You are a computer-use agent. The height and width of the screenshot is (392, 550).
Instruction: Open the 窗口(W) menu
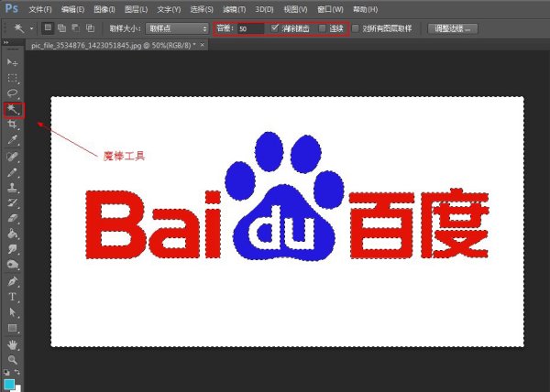pyautogui.click(x=330, y=9)
